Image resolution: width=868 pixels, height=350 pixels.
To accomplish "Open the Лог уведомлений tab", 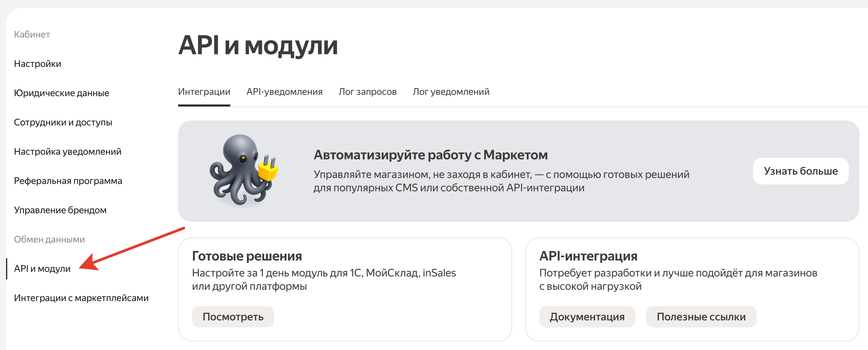I will point(451,91).
